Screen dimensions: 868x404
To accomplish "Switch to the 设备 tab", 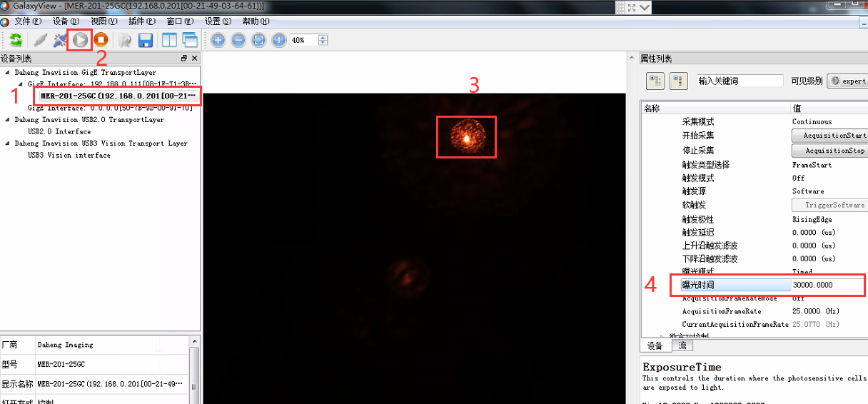I will [x=655, y=345].
